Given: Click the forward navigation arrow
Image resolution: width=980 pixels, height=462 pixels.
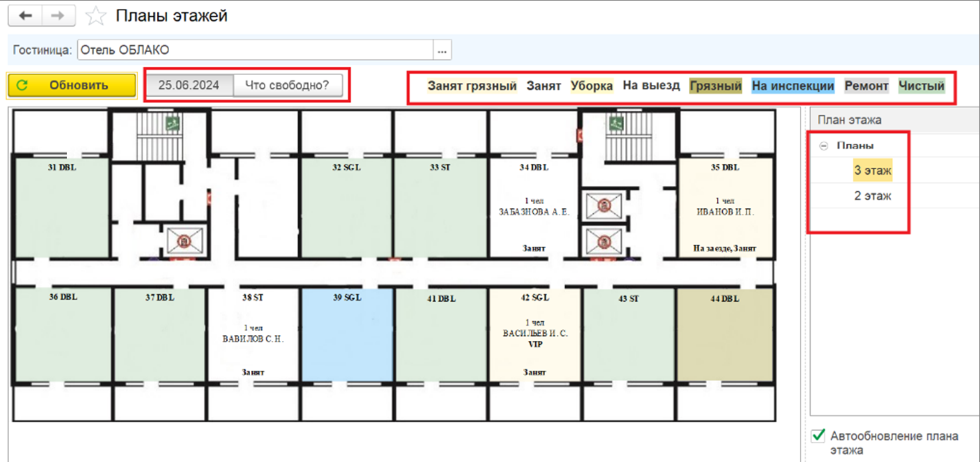Looking at the screenshot, I should (58, 16).
